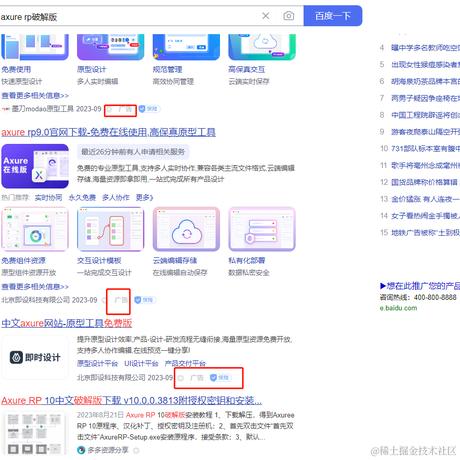Viewport: 460px width, 460px height.
Task: Open image search via the camera icon
Action: tap(289, 16)
